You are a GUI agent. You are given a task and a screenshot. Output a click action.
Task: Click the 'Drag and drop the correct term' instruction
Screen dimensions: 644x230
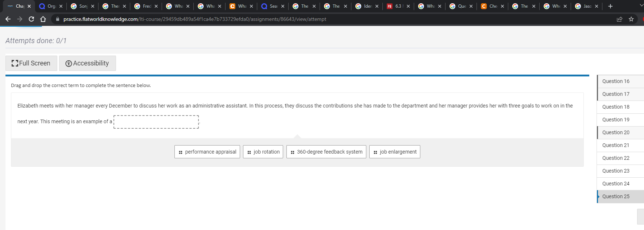tap(81, 85)
